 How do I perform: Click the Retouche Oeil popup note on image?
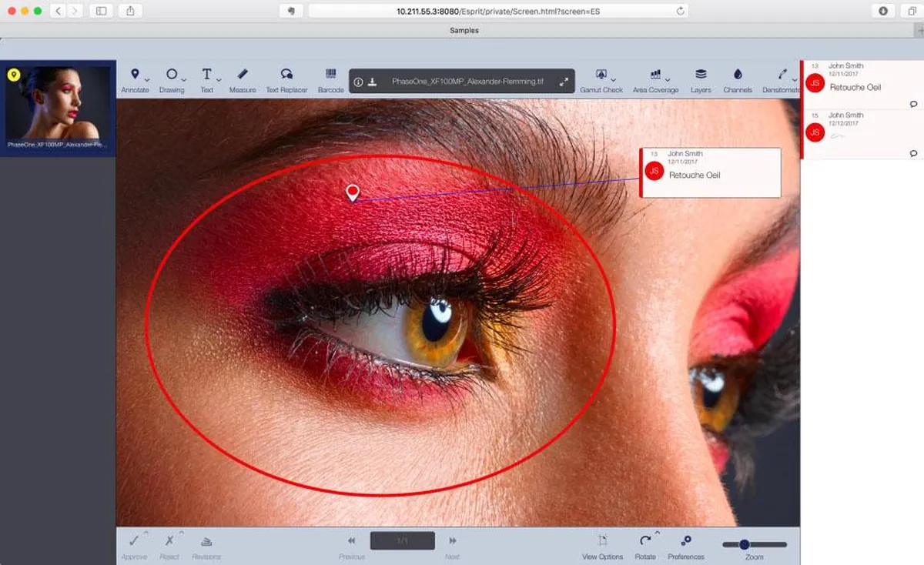coord(710,172)
